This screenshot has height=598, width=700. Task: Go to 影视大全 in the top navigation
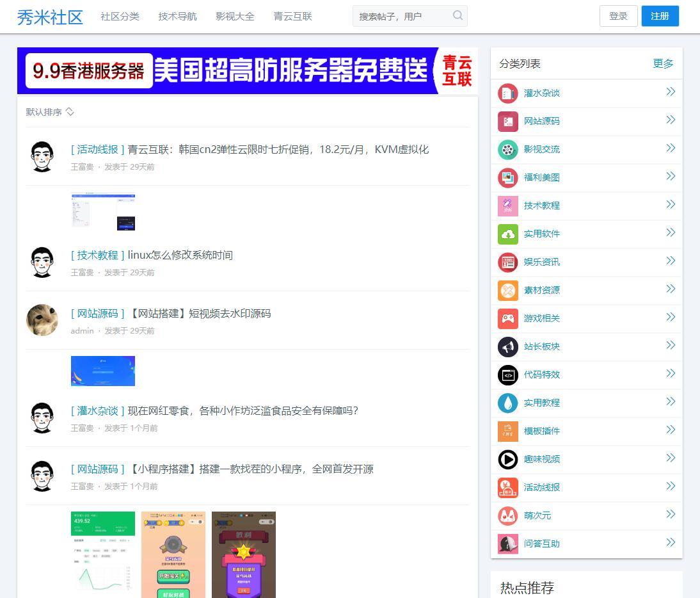[235, 17]
